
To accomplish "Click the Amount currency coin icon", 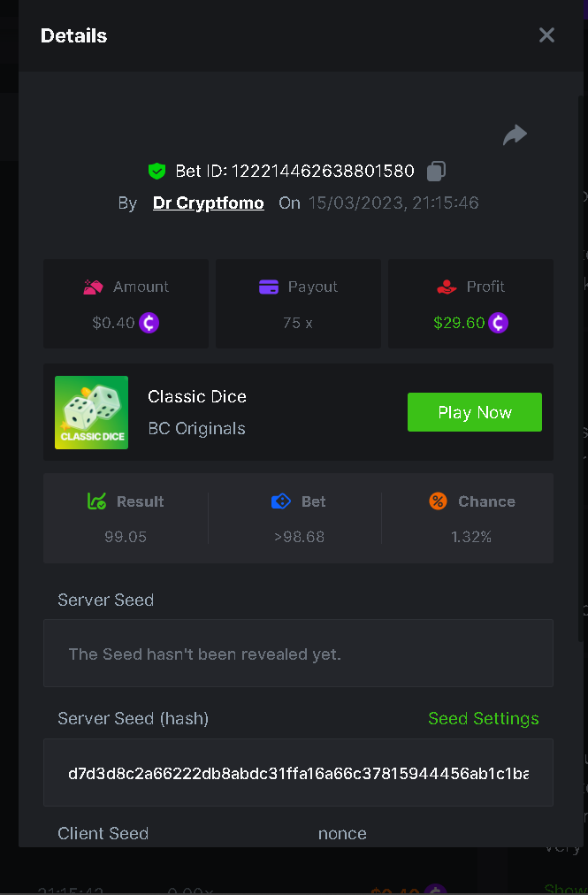I will tap(149, 323).
